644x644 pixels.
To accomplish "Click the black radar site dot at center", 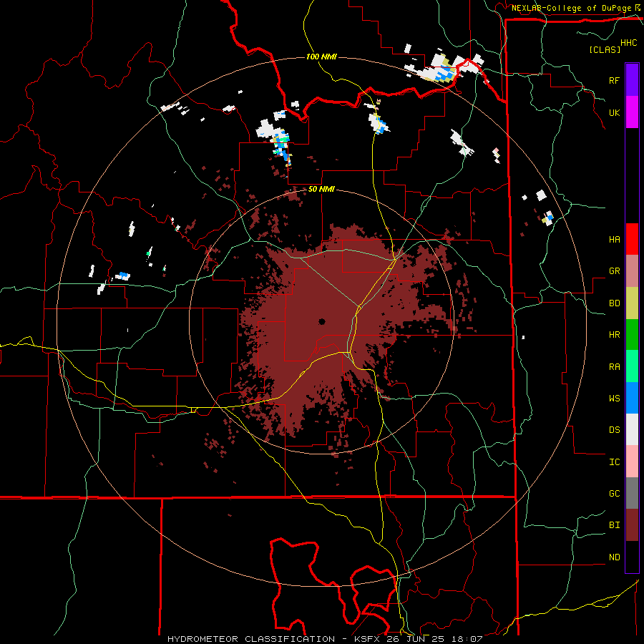I will [x=321, y=321].
